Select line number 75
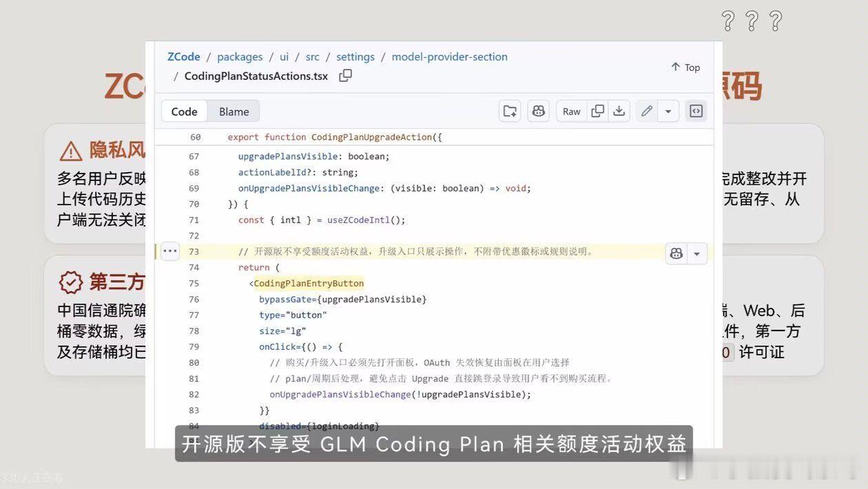Viewport: 868px width, 489px height. (194, 283)
